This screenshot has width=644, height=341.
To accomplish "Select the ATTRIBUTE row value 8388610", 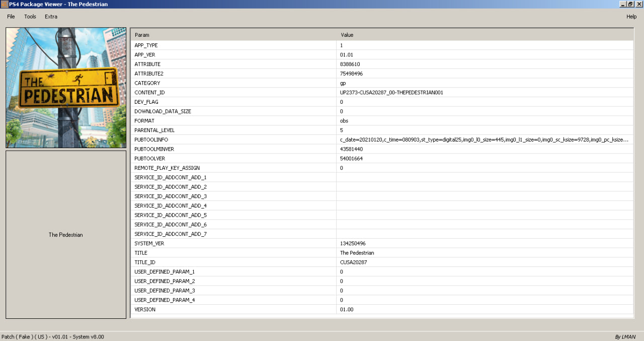I will point(350,64).
